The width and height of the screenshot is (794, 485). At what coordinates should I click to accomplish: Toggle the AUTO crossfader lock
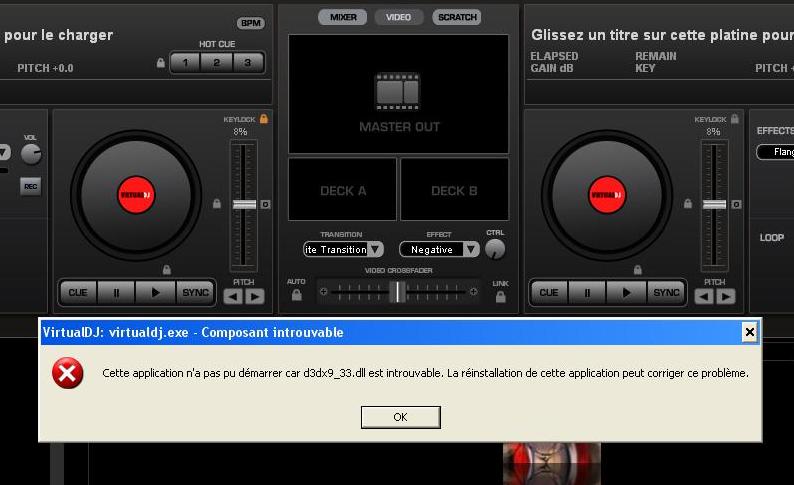(x=296, y=296)
